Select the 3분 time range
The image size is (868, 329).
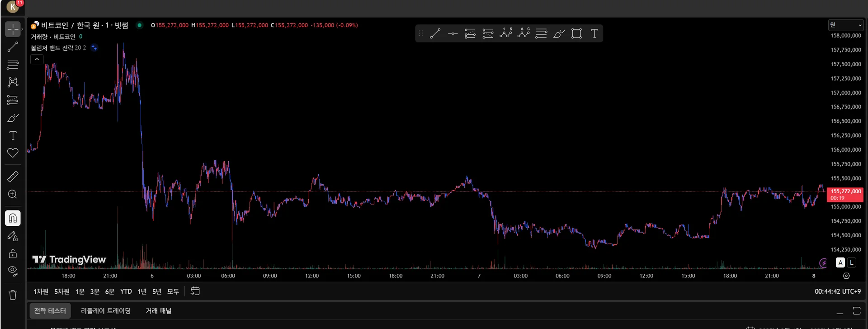[94, 291]
